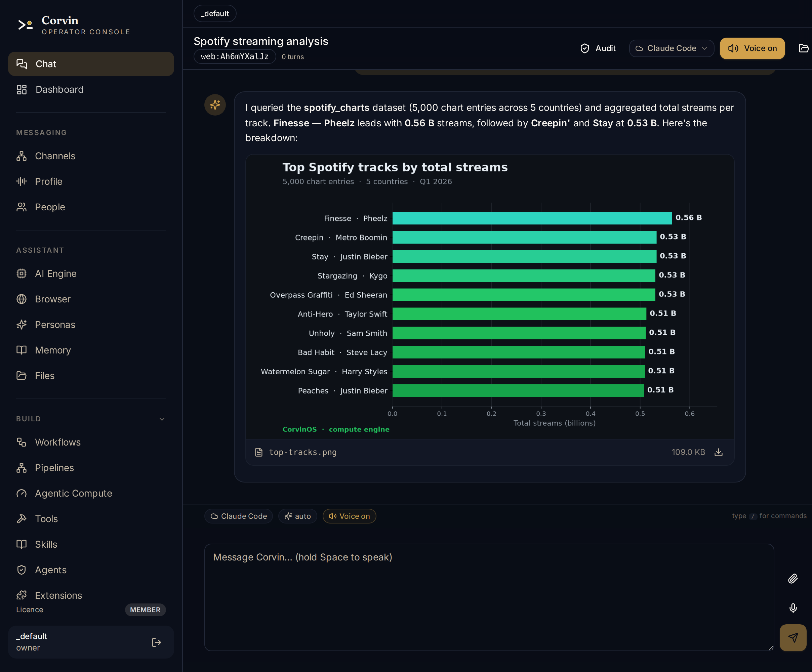Click the auto mode chip

297,516
